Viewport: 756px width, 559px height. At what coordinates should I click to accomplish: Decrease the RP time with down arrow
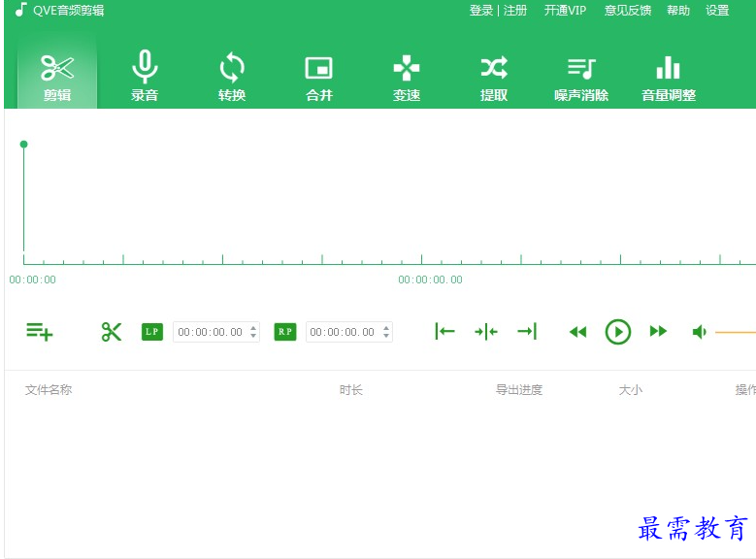point(386,336)
